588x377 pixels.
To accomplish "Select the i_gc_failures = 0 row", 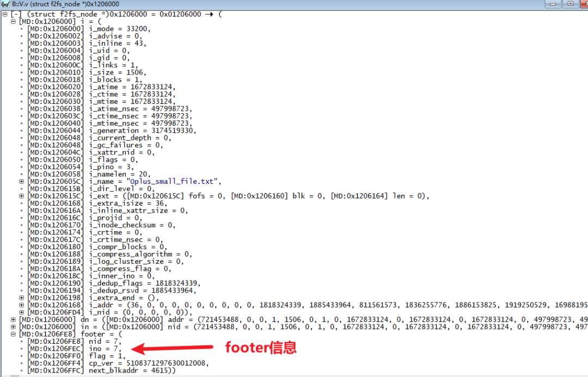I will pos(95,145).
